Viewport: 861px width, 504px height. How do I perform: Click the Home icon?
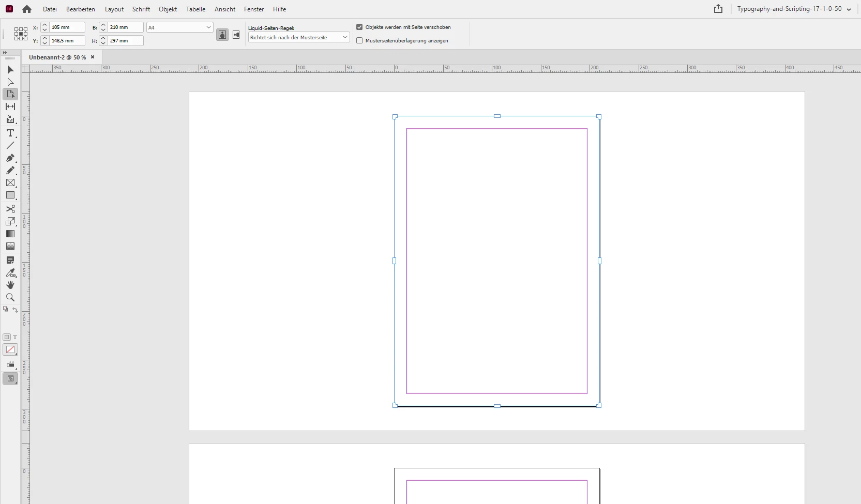point(27,9)
